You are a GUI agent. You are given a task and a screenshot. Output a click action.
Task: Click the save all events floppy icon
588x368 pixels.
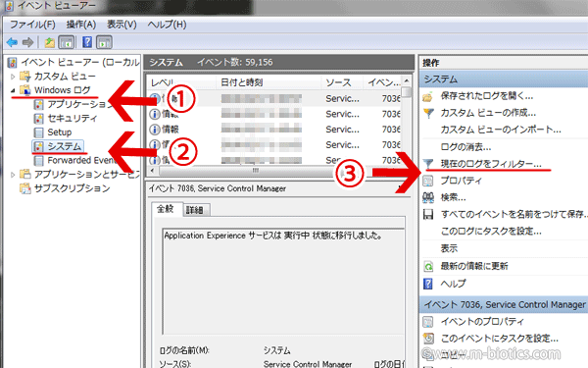tap(428, 214)
